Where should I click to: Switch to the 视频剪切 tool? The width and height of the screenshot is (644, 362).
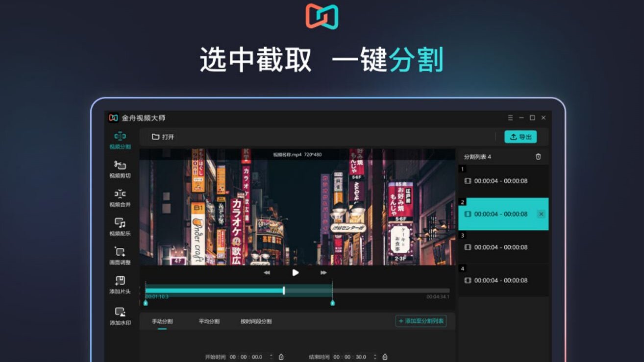[x=121, y=170]
